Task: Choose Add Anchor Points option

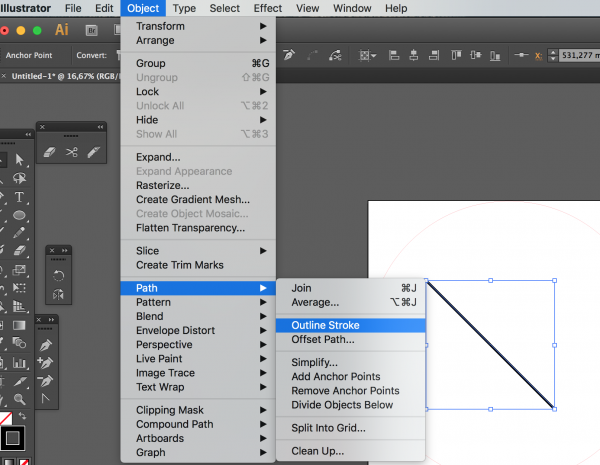Action: [351, 377]
